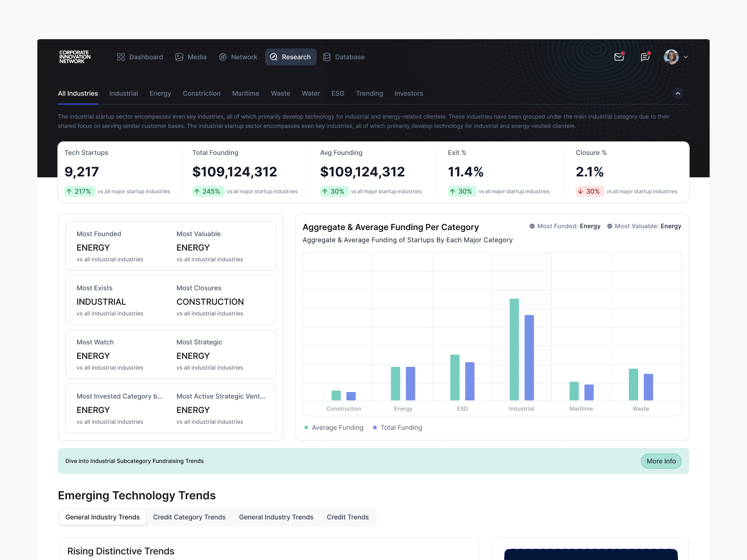
Task: Click the More Info button
Action: (661, 461)
